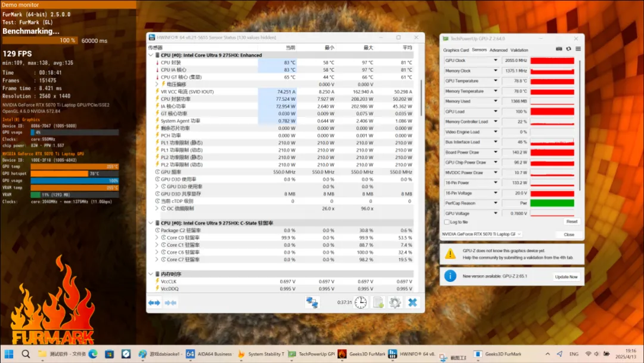This screenshot has width=644, height=363.
Task: Open GPU Clock sensor dropdown
Action: pyautogui.click(x=496, y=60)
